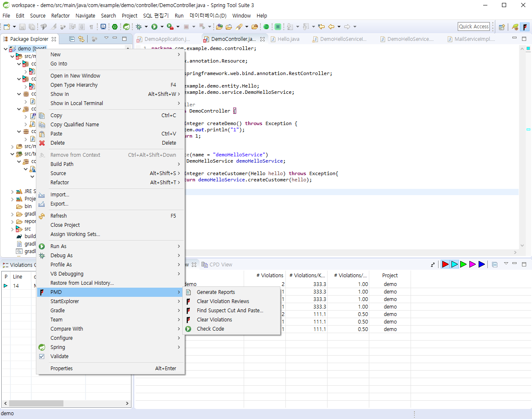Click the Violations panel horizontal scrollbar thumb

(x=36, y=404)
